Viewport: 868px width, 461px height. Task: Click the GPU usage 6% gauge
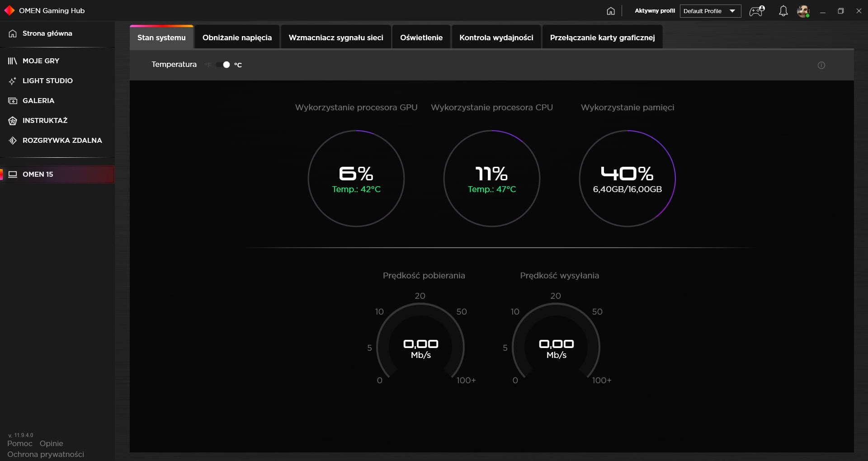pos(356,179)
